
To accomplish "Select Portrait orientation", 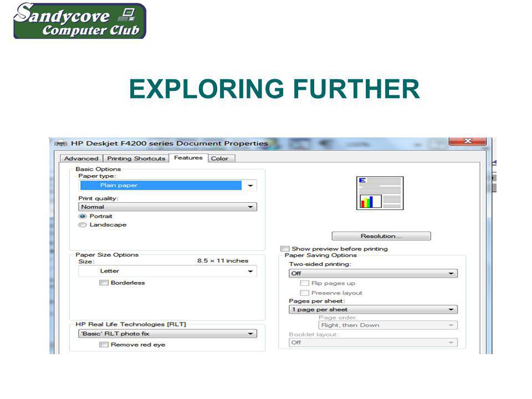I will pyautogui.click(x=83, y=216).
